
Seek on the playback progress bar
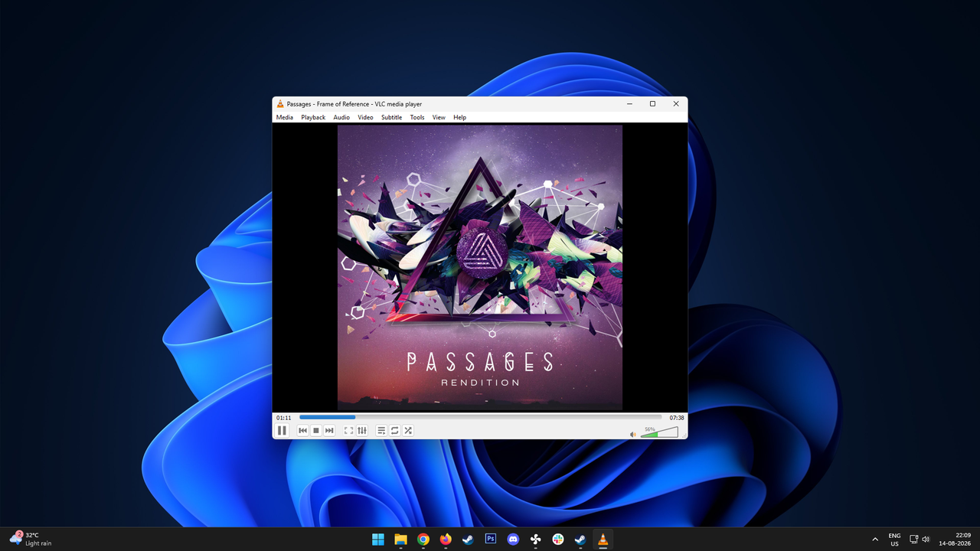481,417
